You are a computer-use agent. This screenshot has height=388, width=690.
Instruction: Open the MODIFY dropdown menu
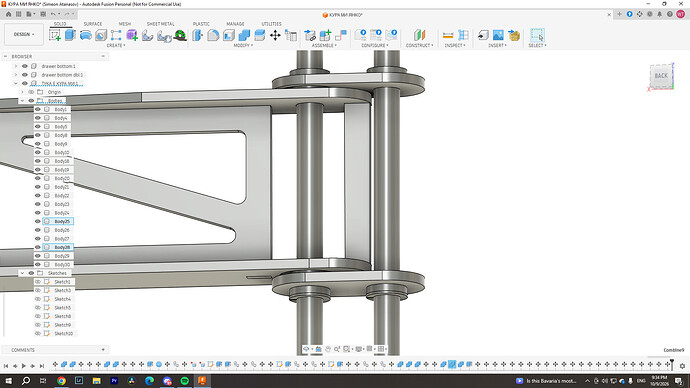(243, 45)
